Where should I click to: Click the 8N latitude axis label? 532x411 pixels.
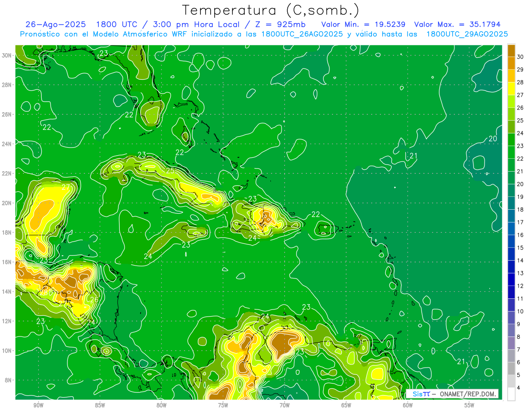click(x=9, y=380)
